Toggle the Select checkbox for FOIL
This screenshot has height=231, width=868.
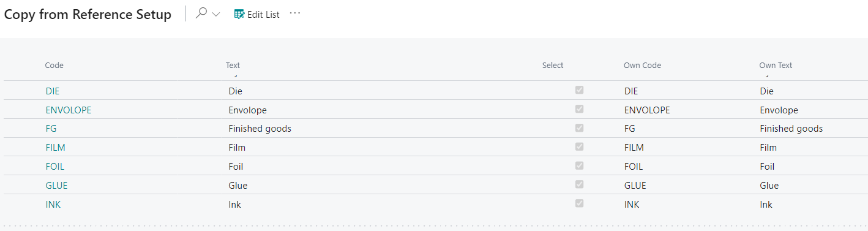(x=579, y=165)
